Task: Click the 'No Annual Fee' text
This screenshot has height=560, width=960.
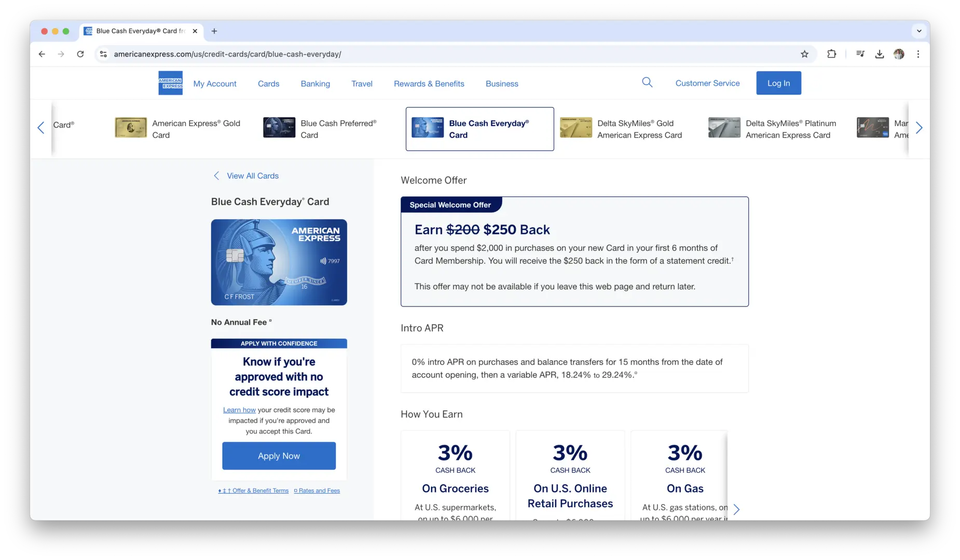Action: pos(241,322)
